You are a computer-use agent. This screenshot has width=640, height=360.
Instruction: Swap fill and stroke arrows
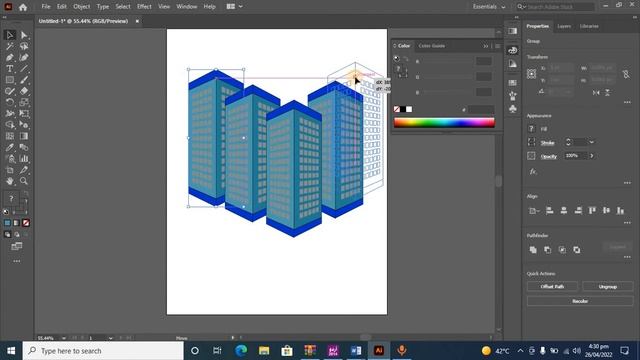click(x=26, y=193)
